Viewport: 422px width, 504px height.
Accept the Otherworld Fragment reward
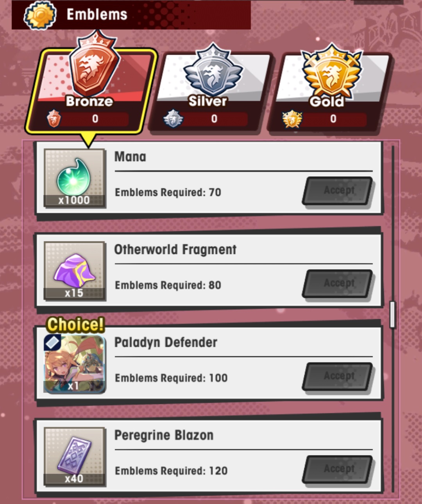[x=338, y=283]
